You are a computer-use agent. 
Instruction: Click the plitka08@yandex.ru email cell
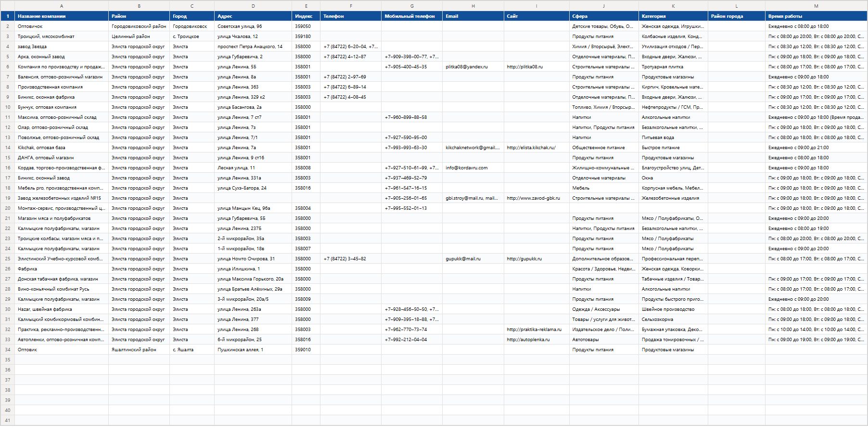pos(473,67)
